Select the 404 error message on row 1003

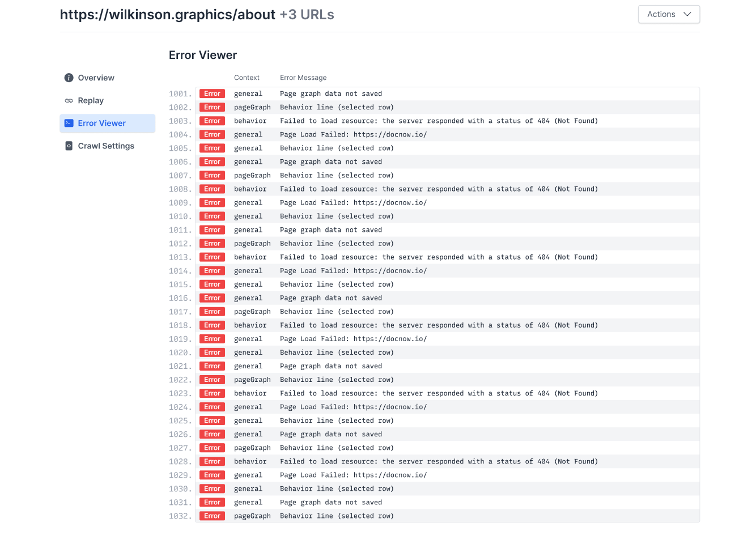pos(438,121)
